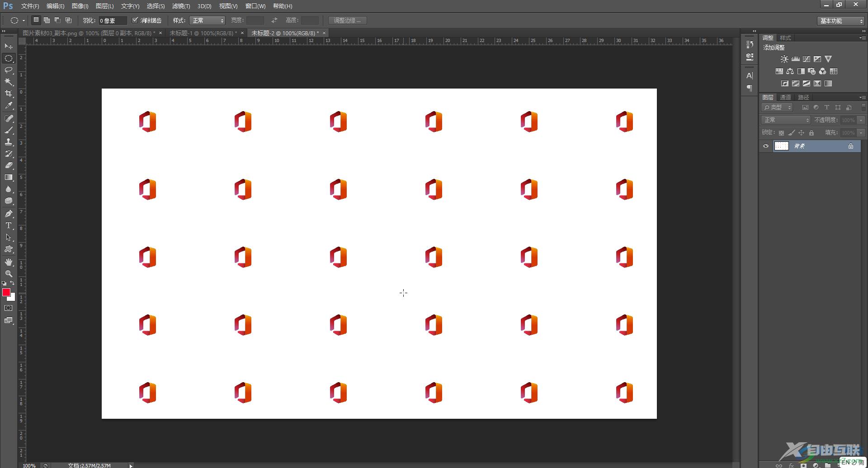This screenshot has height=468, width=868.
Task: Toggle lock image pixels brush icon
Action: coord(791,133)
